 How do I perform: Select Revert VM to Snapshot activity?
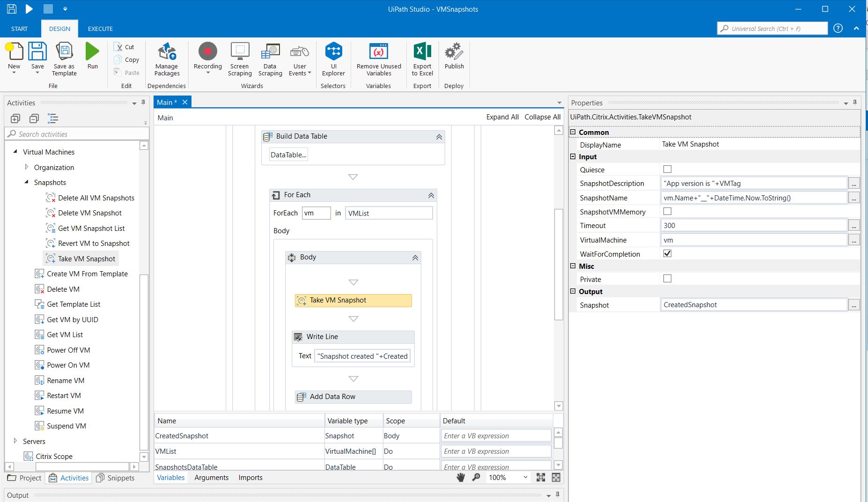click(88, 243)
